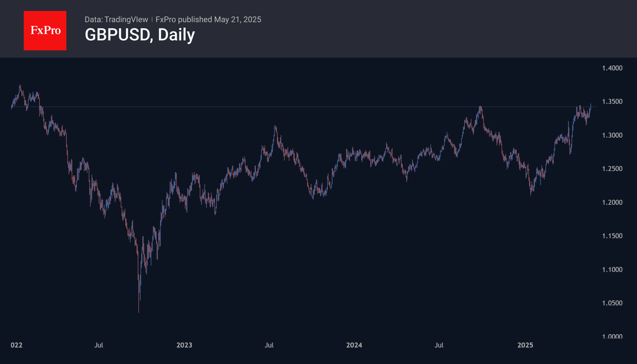This screenshot has height=364, width=637.
Task: Click the Data: TradingView source text
Action: click(116, 19)
